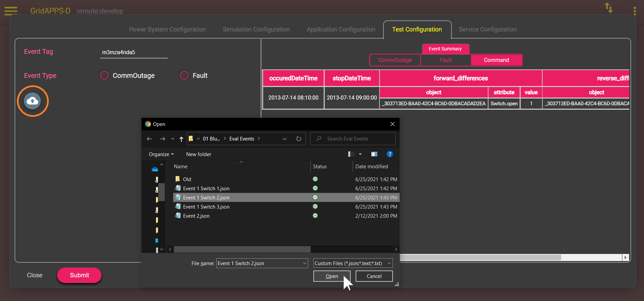Open view options dropdown arrow

pos(360,154)
